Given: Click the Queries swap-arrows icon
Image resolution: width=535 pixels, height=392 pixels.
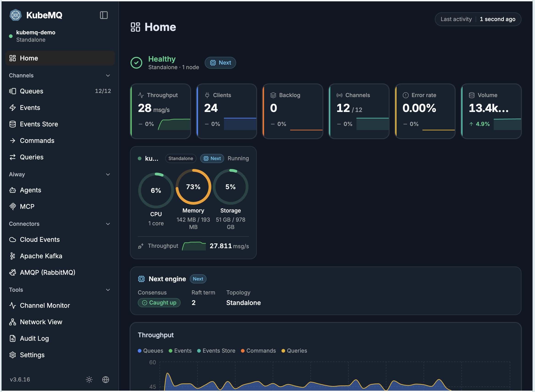Looking at the screenshot, I should pos(13,157).
